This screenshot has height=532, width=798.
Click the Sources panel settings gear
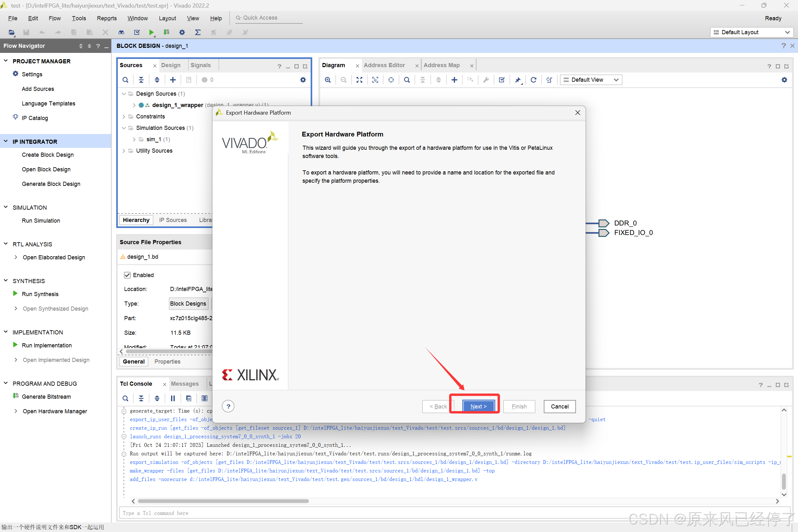pyautogui.click(x=303, y=80)
